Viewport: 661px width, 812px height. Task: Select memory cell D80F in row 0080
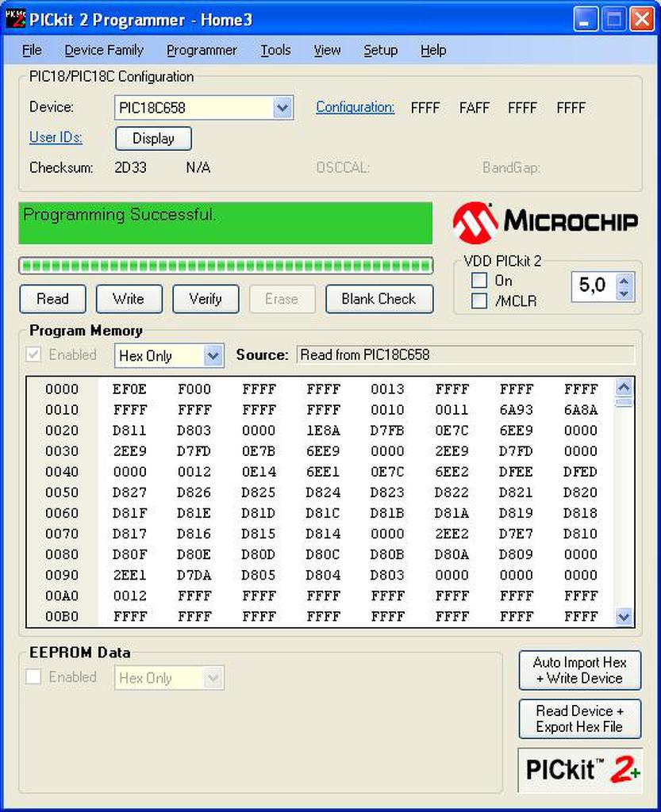point(129,555)
